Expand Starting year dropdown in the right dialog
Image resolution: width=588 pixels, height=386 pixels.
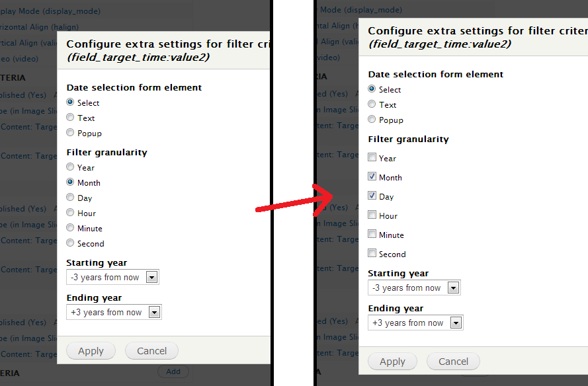pos(414,288)
